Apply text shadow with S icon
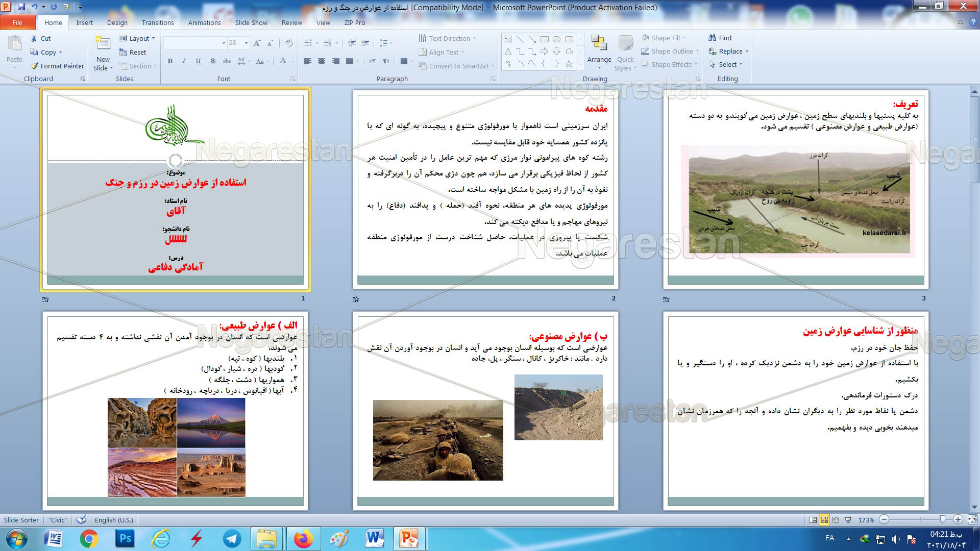The height and width of the screenshot is (551, 980). tap(213, 61)
